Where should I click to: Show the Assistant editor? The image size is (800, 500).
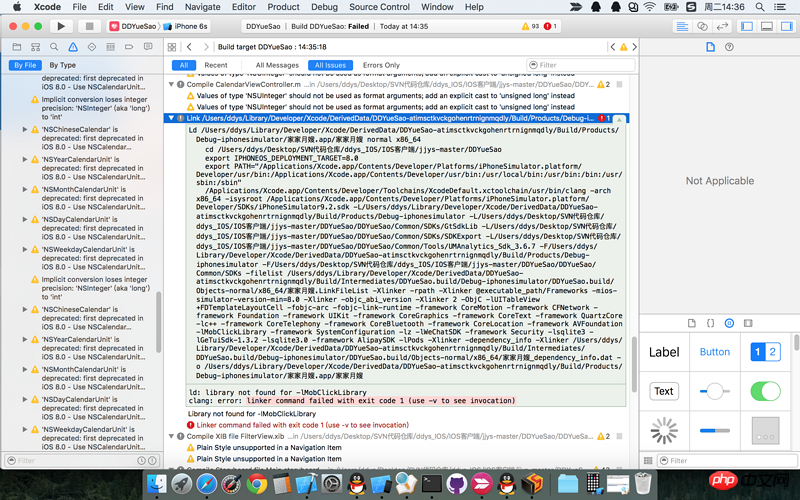point(703,26)
